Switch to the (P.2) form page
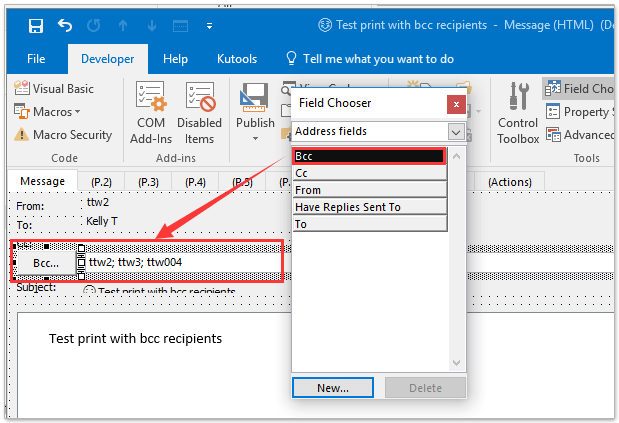This screenshot has width=619, height=423. (101, 182)
